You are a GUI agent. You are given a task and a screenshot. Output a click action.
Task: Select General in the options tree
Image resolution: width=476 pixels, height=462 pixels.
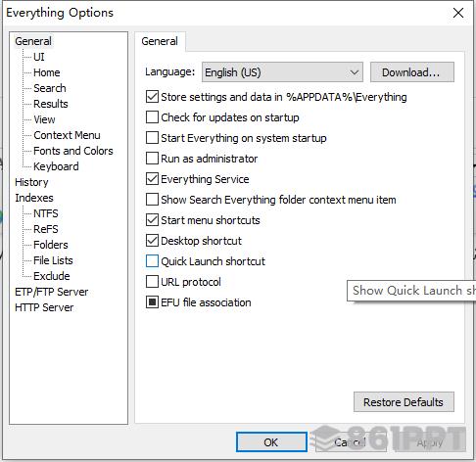coord(33,41)
